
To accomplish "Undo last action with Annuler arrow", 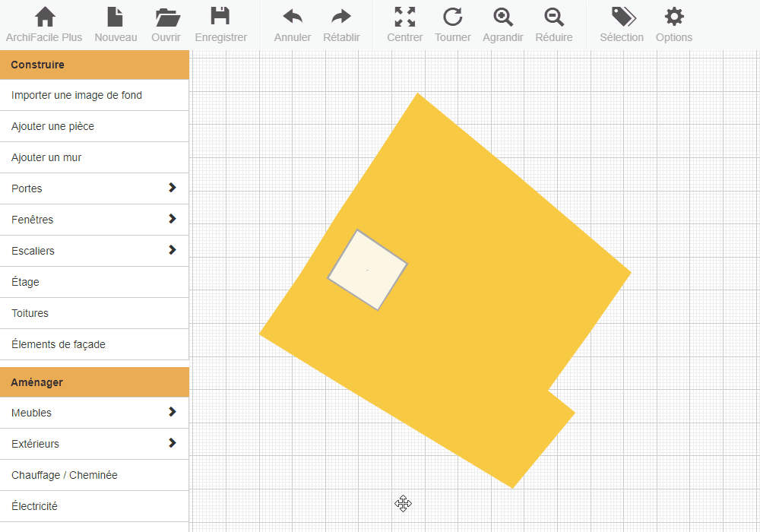I will 293,17.
